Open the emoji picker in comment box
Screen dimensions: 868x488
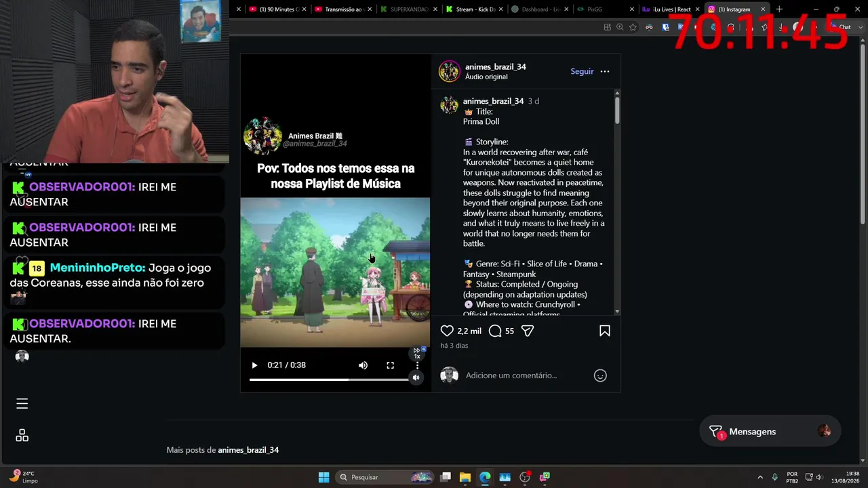tap(600, 375)
